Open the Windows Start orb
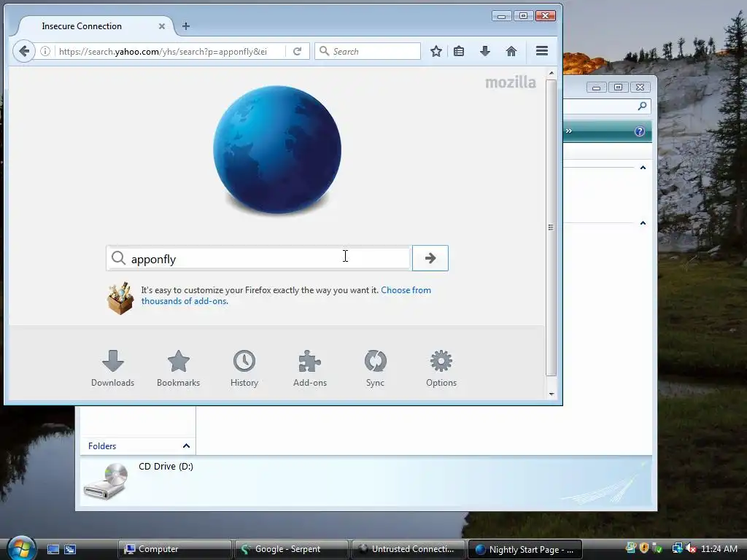The height and width of the screenshot is (560, 747). (x=20, y=548)
